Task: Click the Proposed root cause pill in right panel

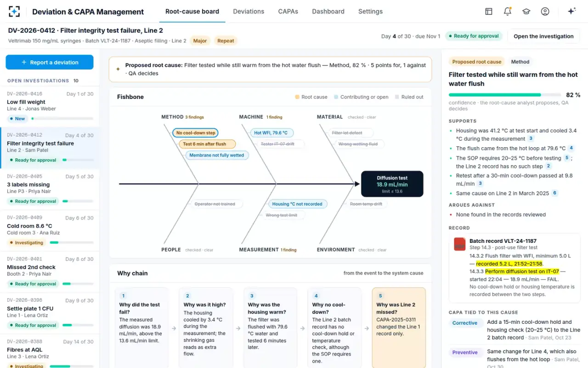Action: 477,62
